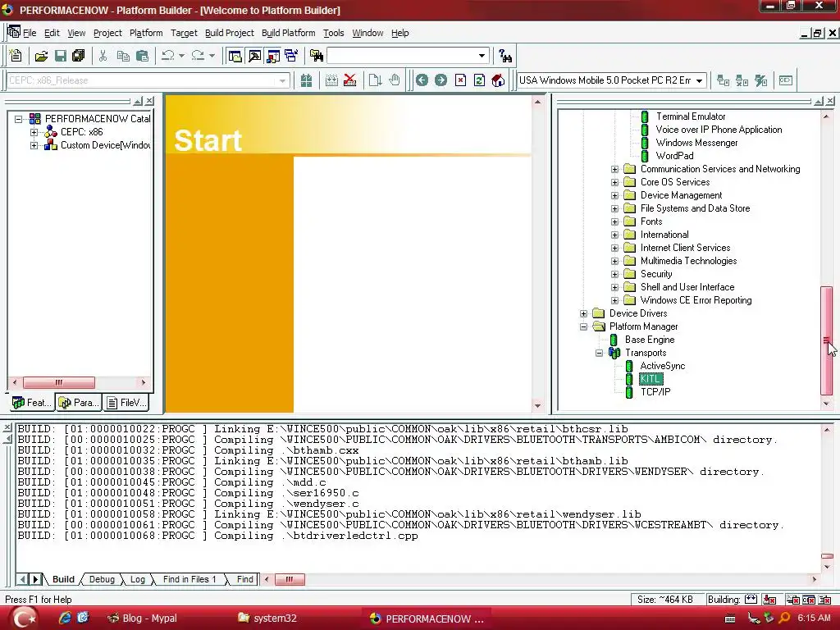Switch to the Debug output tab
840x630 pixels.
[102, 579]
